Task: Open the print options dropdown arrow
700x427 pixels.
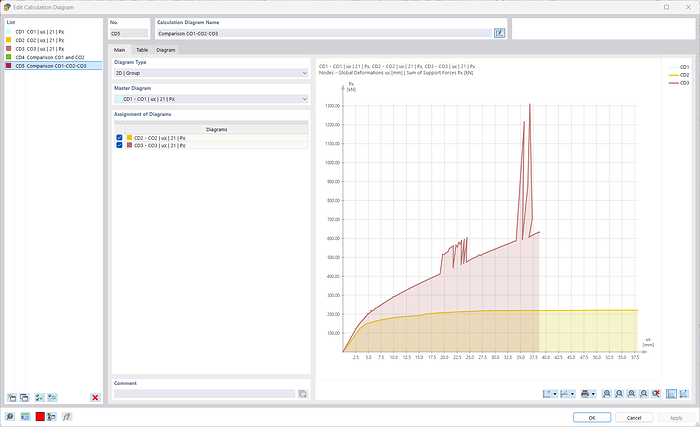Action: pyautogui.click(x=595, y=394)
